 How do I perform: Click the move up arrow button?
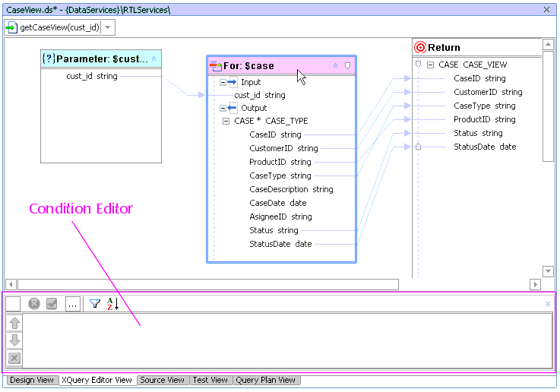point(14,323)
